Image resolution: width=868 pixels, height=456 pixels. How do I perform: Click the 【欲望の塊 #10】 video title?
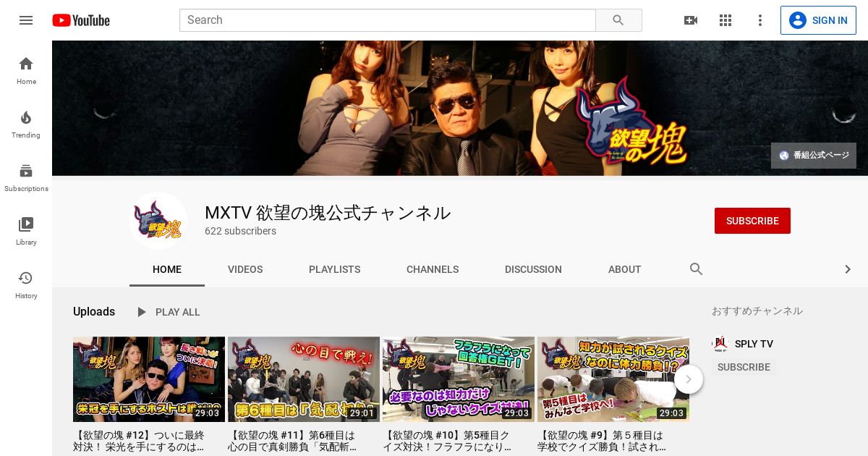coord(447,442)
